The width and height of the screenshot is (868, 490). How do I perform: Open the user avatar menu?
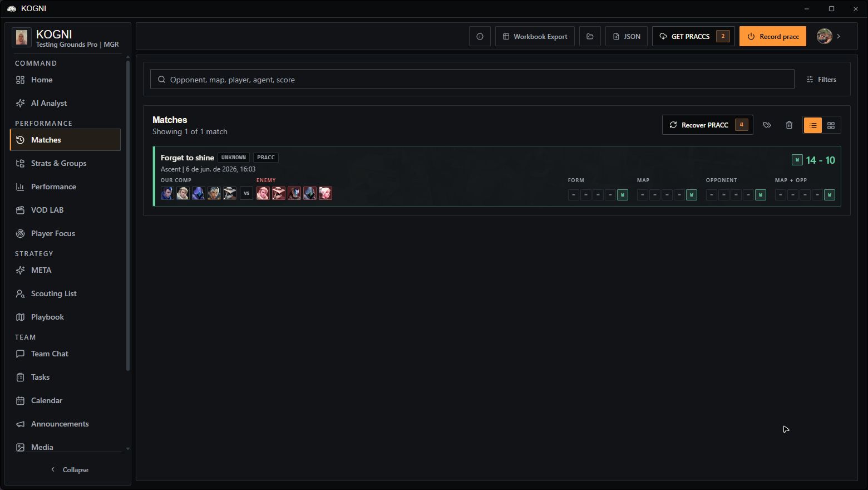coord(824,36)
